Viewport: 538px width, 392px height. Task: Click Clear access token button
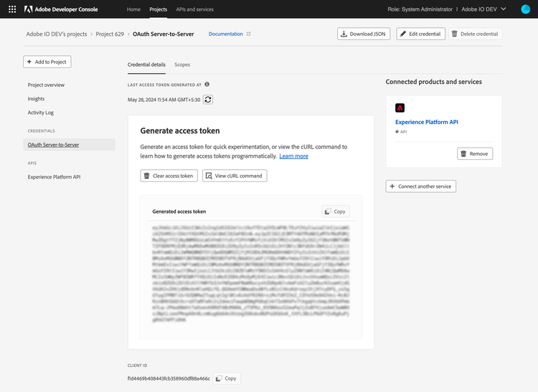tap(169, 176)
